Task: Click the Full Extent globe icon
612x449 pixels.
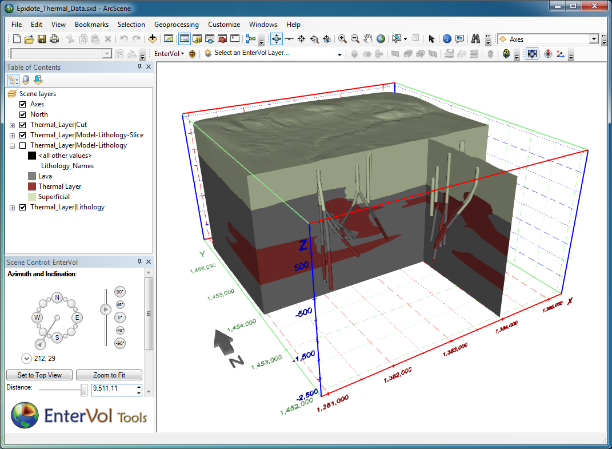Action: (381, 39)
